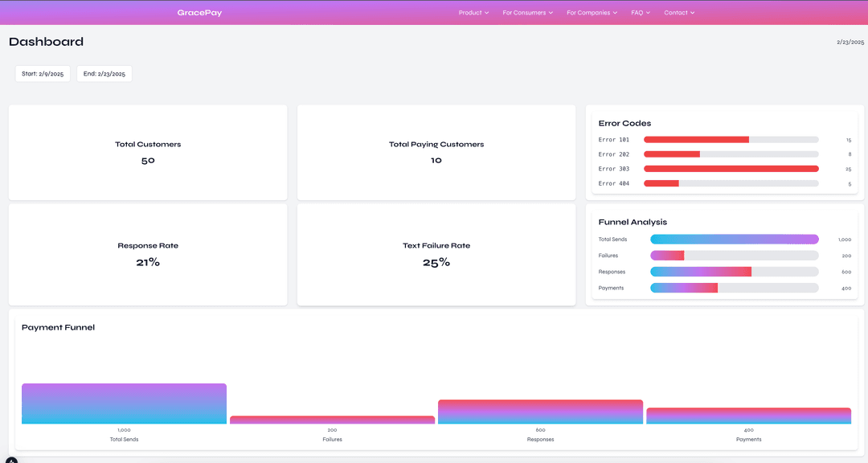This screenshot has height=463, width=868.
Task: Click the End date field showing 2/23/2025
Action: (x=104, y=73)
